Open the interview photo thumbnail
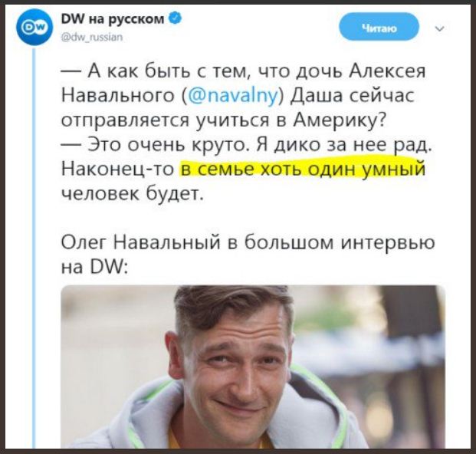 click(253, 367)
